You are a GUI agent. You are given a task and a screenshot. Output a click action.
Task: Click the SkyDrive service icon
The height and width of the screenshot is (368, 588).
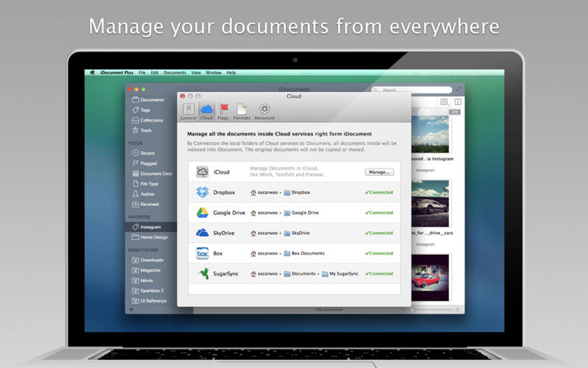(x=203, y=233)
